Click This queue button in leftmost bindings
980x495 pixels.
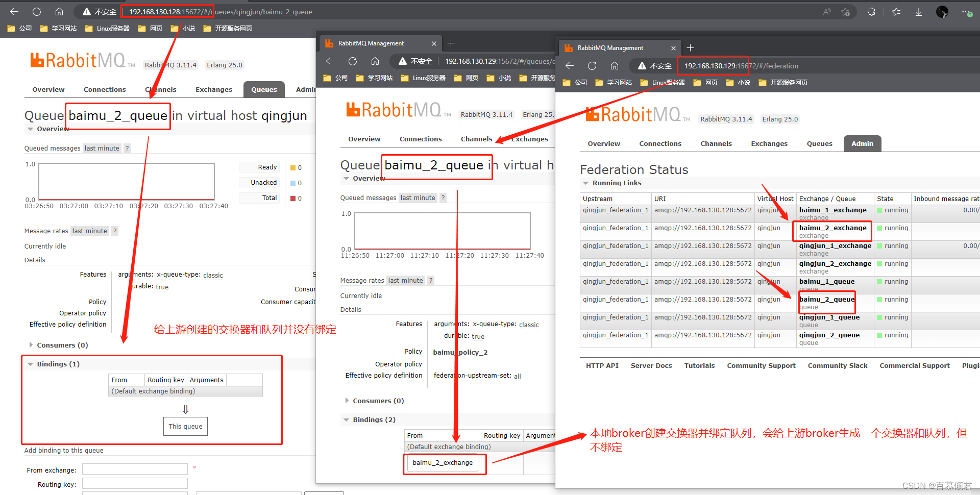185,427
